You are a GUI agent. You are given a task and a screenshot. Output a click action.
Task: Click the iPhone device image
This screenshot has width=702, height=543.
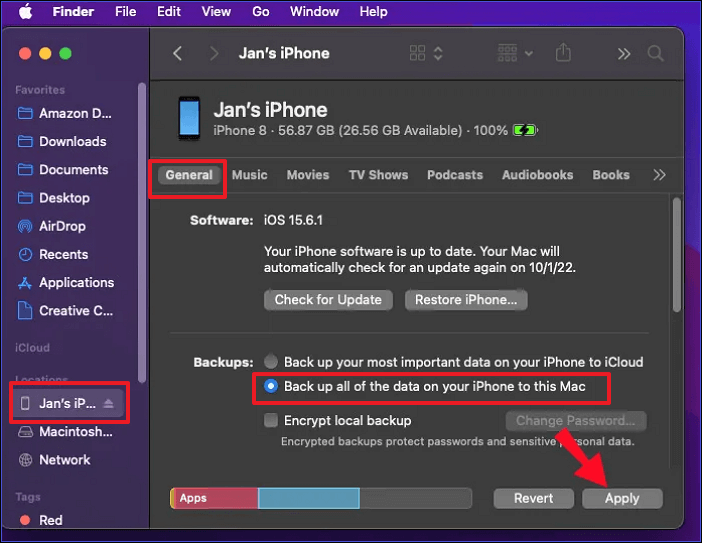[189, 119]
